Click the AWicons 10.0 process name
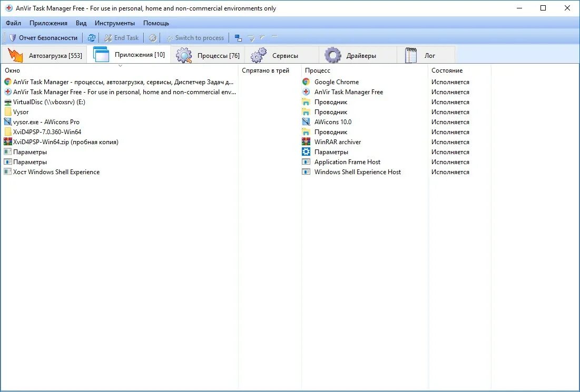This screenshot has width=580, height=392. (333, 122)
